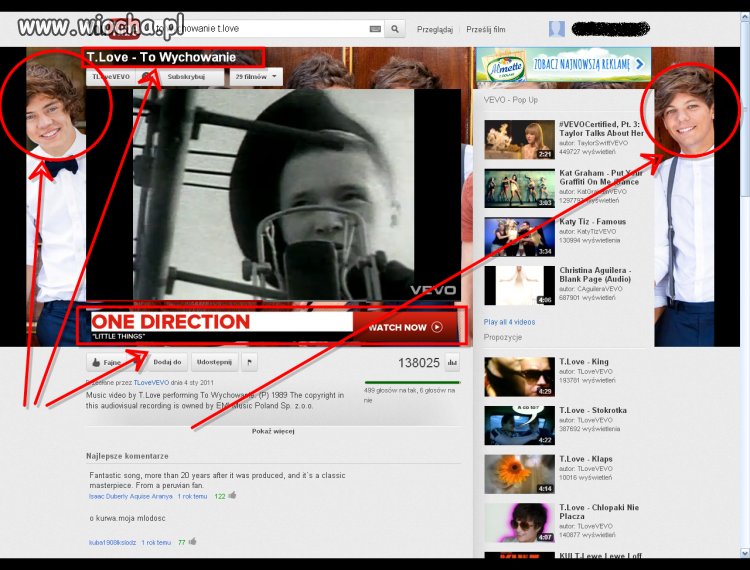Click the Almette ad arrow icon
Image resolution: width=750 pixels, height=570 pixels.
[640, 64]
